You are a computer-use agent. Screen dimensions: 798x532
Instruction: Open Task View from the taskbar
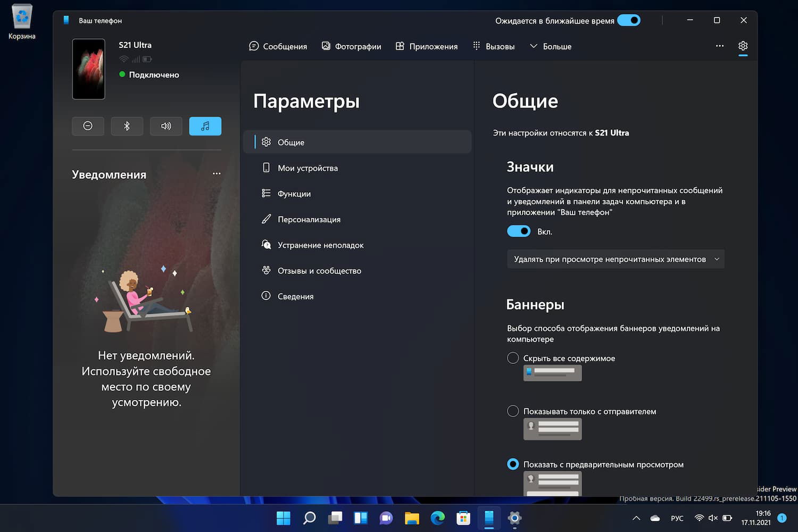coord(335,518)
